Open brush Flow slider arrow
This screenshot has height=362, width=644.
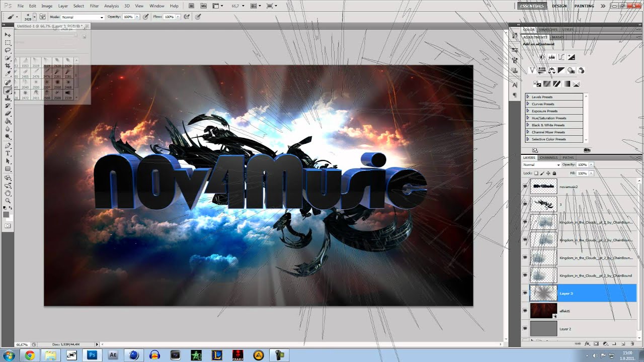tap(178, 17)
